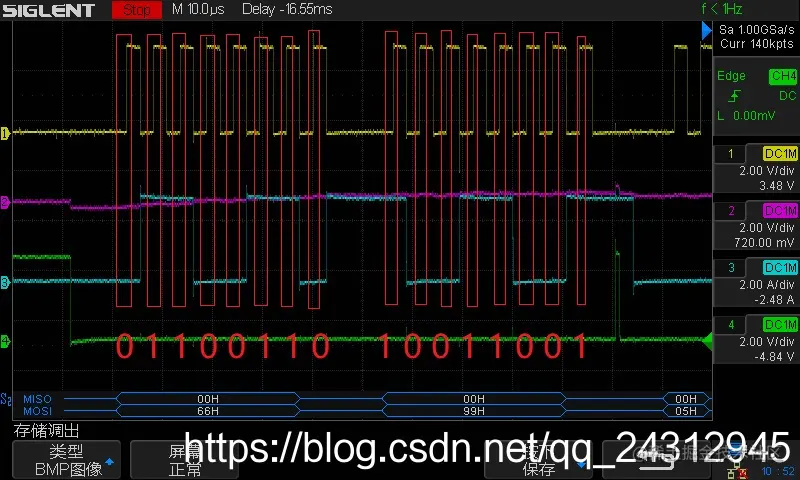Screen dimensions: 800x480
Task: Click the MOSI decoded value 66H
Action: tap(208, 411)
